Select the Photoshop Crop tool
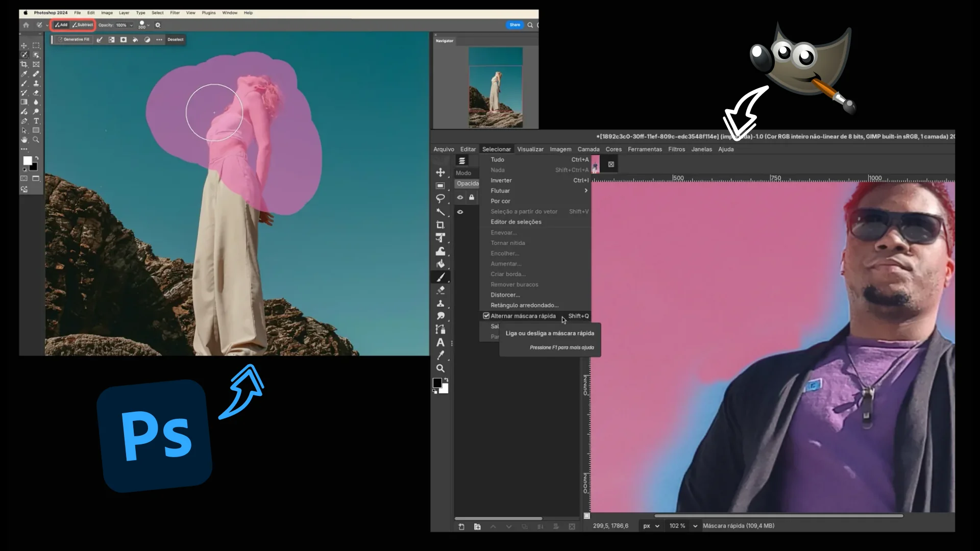Image resolution: width=980 pixels, height=551 pixels. 24,64
